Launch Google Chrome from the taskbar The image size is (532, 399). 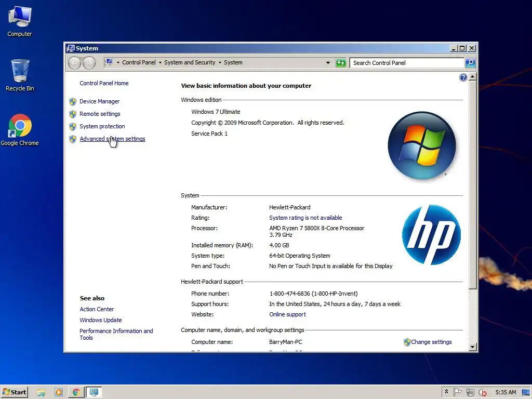(x=76, y=392)
